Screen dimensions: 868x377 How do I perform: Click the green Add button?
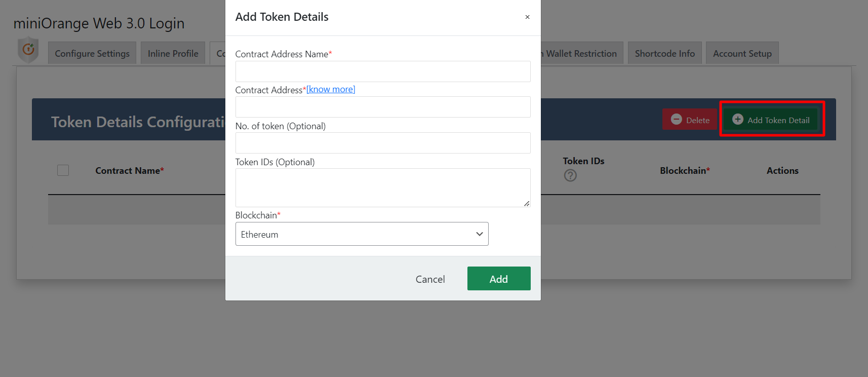499,279
